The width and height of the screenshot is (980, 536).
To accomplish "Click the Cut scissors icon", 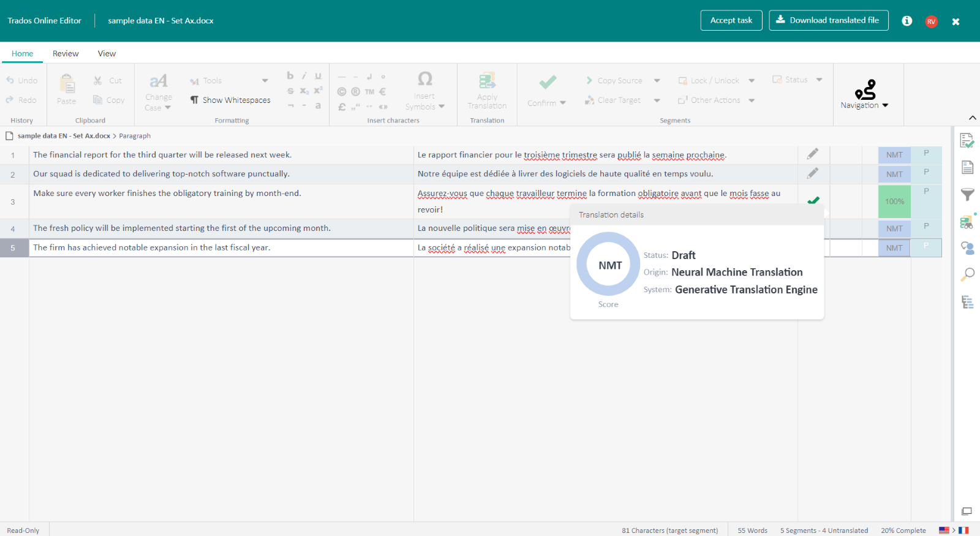I will point(98,80).
